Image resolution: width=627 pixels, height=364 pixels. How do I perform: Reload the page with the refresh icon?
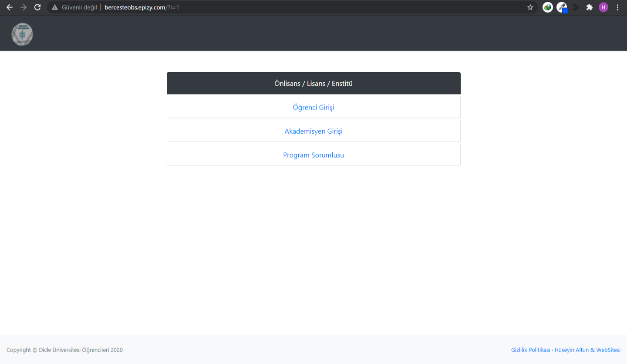(x=37, y=7)
